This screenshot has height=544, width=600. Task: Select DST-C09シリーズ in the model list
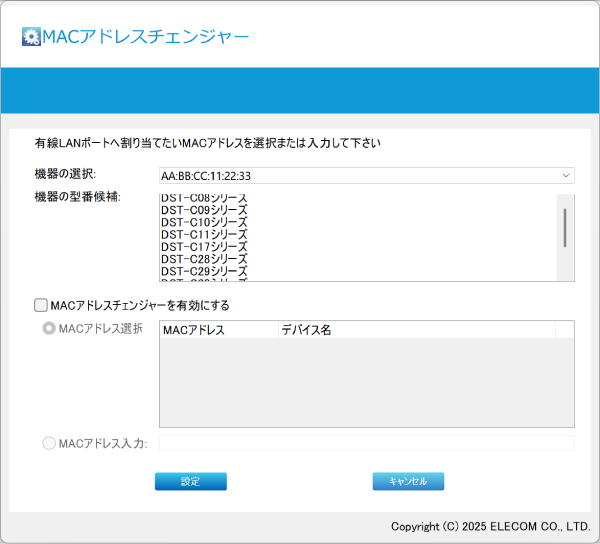coord(204,210)
